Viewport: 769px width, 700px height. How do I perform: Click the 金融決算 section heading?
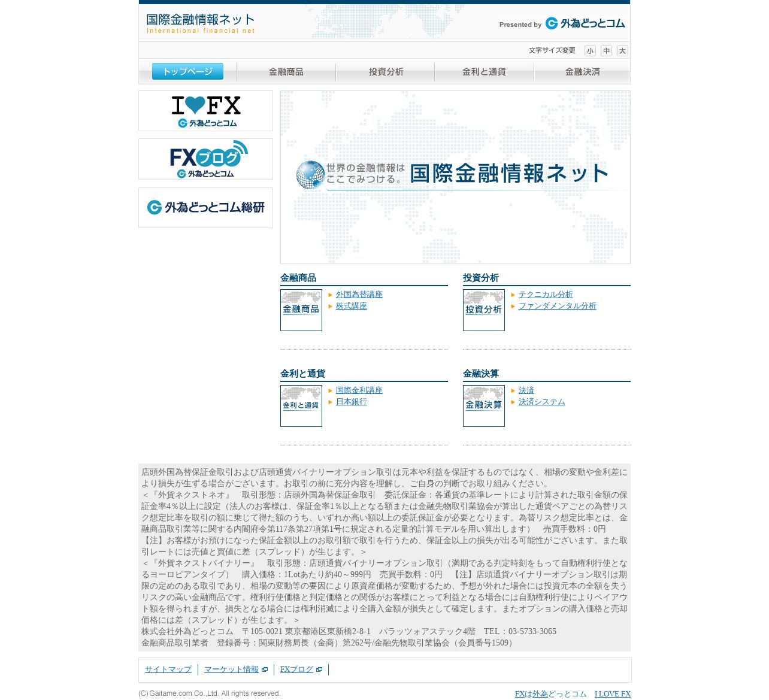click(x=481, y=374)
